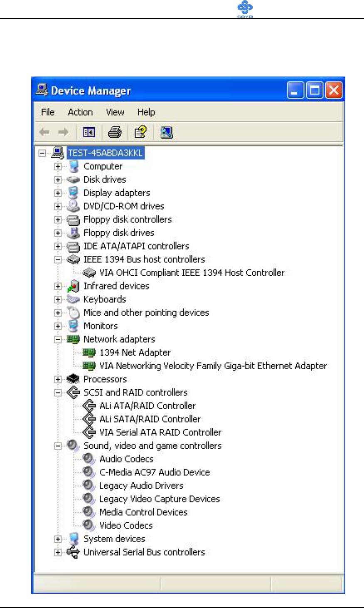The image size is (364, 608).
Task: Click the icon beside ALi ATA/RAID Controller
Action: pos(89,405)
